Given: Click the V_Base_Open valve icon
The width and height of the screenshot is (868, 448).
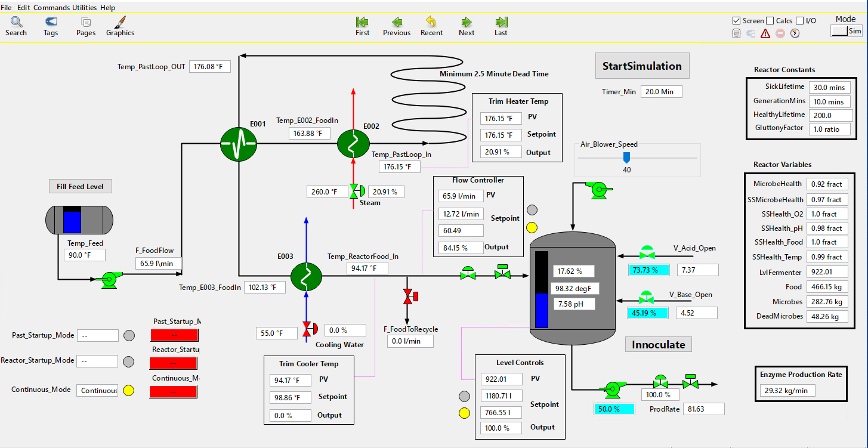Looking at the screenshot, I should pyautogui.click(x=646, y=298).
